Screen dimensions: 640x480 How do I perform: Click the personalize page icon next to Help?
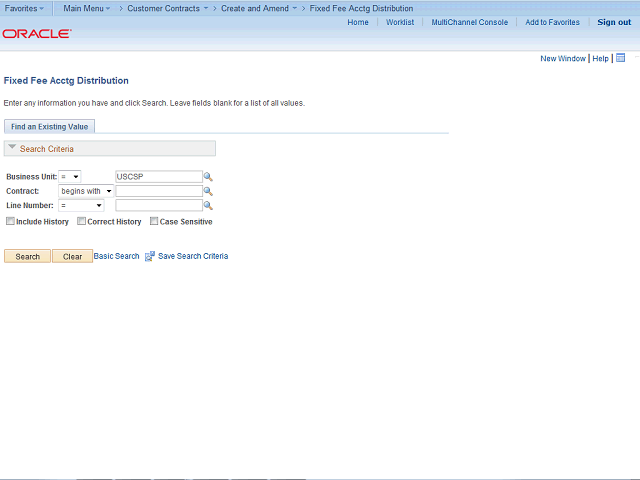tap(620, 58)
